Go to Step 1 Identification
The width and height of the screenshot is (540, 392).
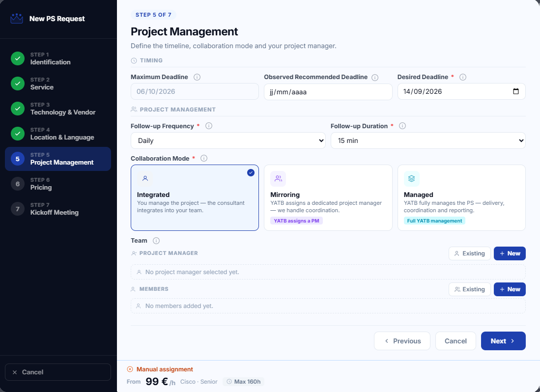click(58, 58)
